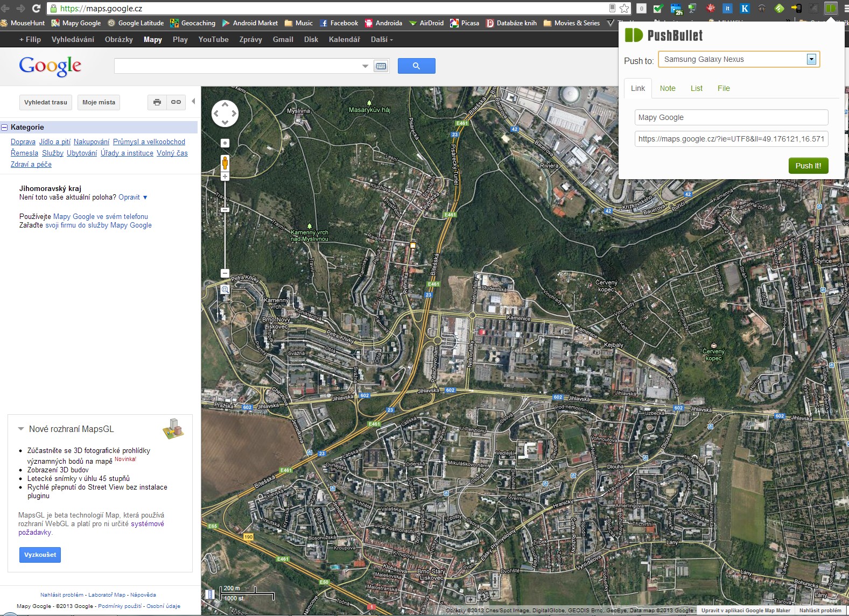The width and height of the screenshot is (849, 616).
Task: Open the Opravit location dropdown
Action: pyautogui.click(x=133, y=197)
